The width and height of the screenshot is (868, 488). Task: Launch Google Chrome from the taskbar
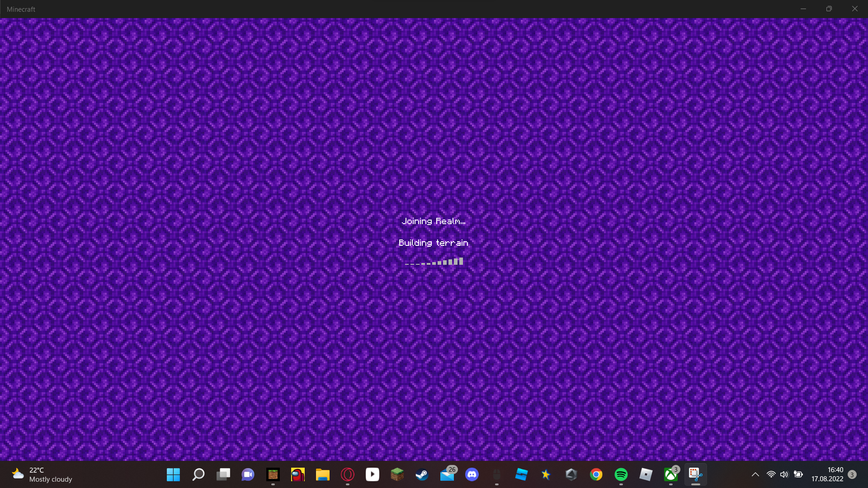click(596, 474)
